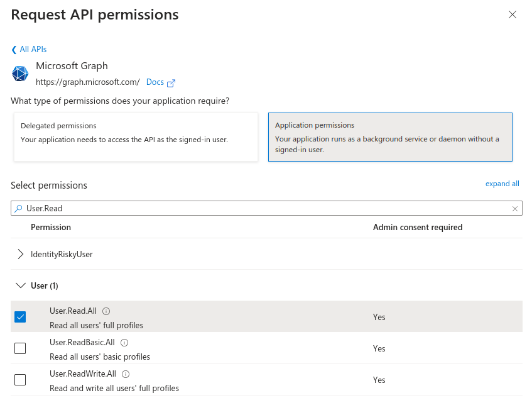Enable the User.ReadBasic.All checkbox

20,348
